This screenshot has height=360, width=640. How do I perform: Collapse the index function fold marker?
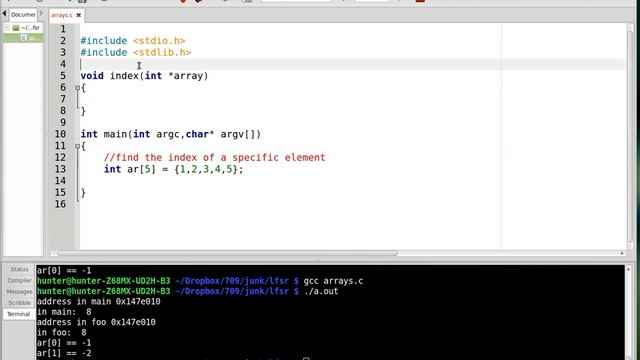(77, 87)
